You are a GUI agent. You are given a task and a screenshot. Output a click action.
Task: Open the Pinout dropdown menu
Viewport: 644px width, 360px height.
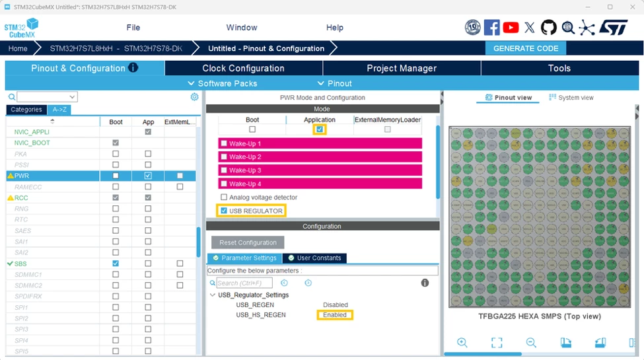pyautogui.click(x=335, y=83)
